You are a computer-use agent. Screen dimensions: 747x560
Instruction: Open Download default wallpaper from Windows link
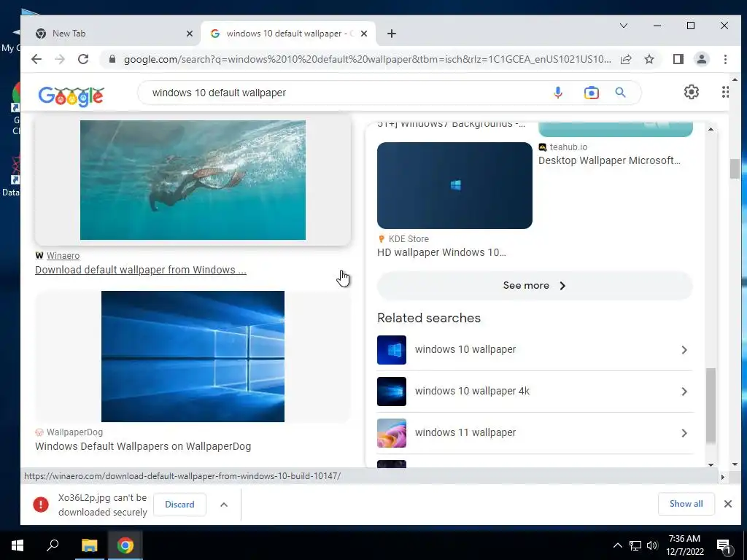pos(141,270)
